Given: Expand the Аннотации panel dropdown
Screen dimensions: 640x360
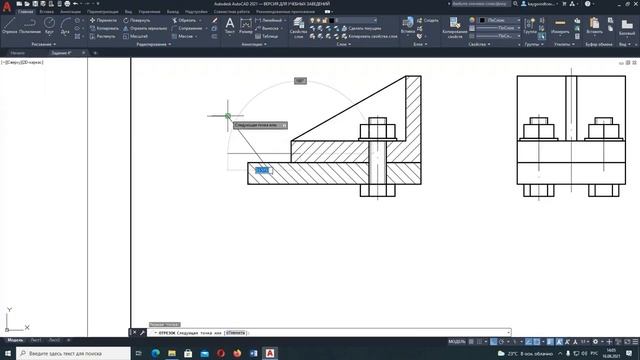Looking at the screenshot, I should 253,44.
